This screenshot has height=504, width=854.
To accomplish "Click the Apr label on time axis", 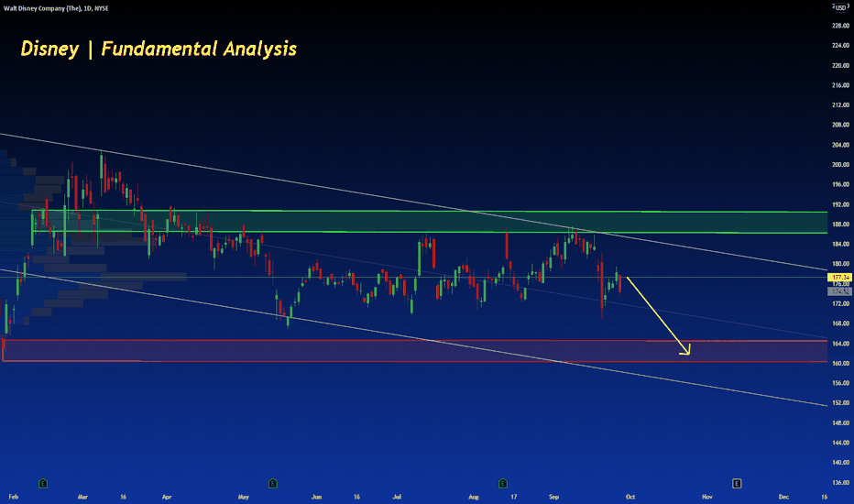I will coord(167,497).
